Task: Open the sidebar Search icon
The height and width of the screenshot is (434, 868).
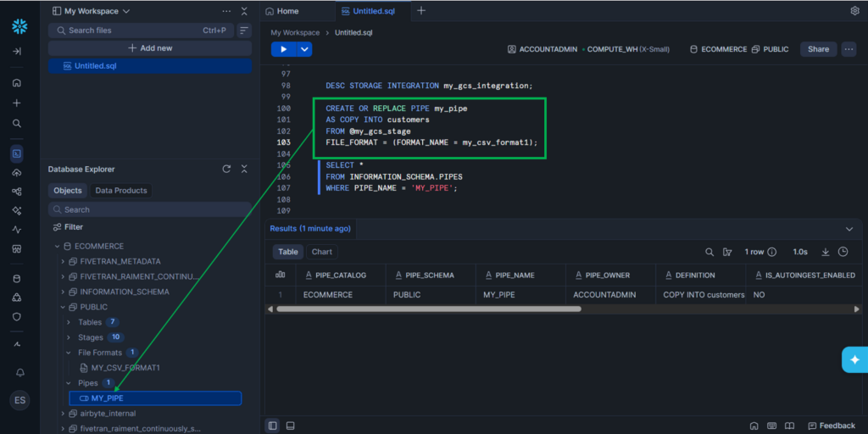Action: tap(17, 124)
